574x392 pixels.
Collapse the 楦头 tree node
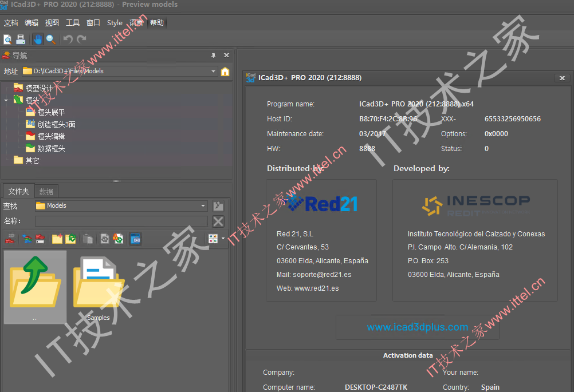(6, 100)
